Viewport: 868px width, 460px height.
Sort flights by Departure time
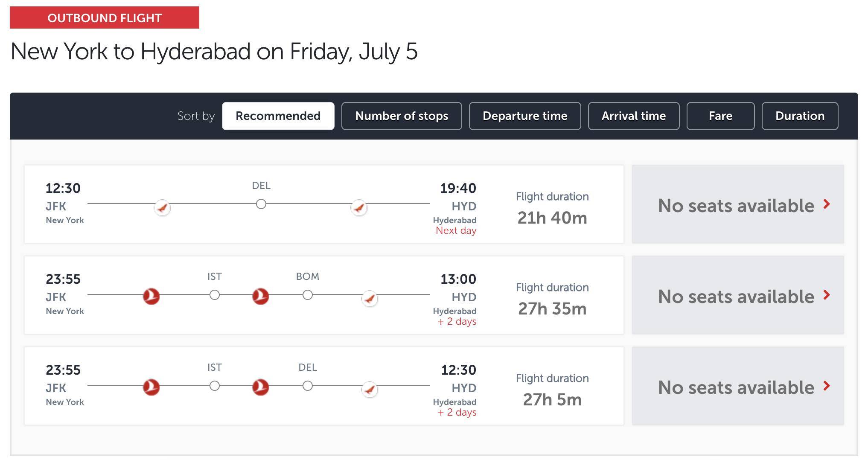pyautogui.click(x=525, y=116)
